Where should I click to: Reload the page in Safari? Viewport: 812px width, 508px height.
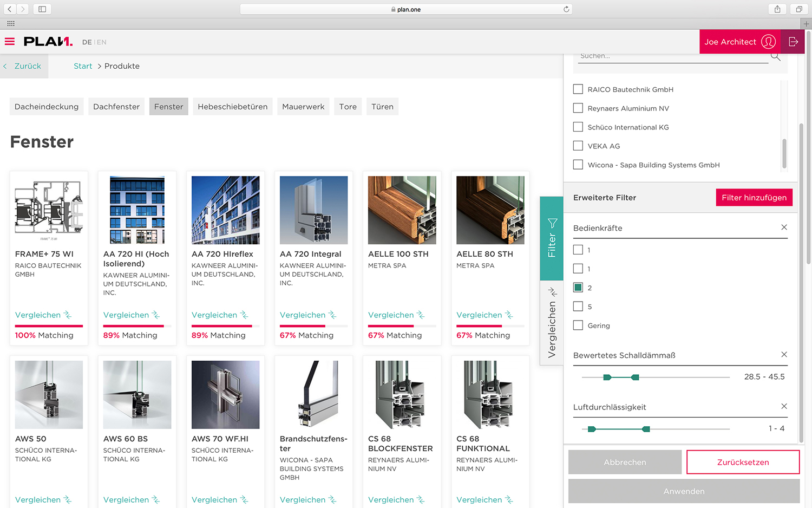point(566,9)
